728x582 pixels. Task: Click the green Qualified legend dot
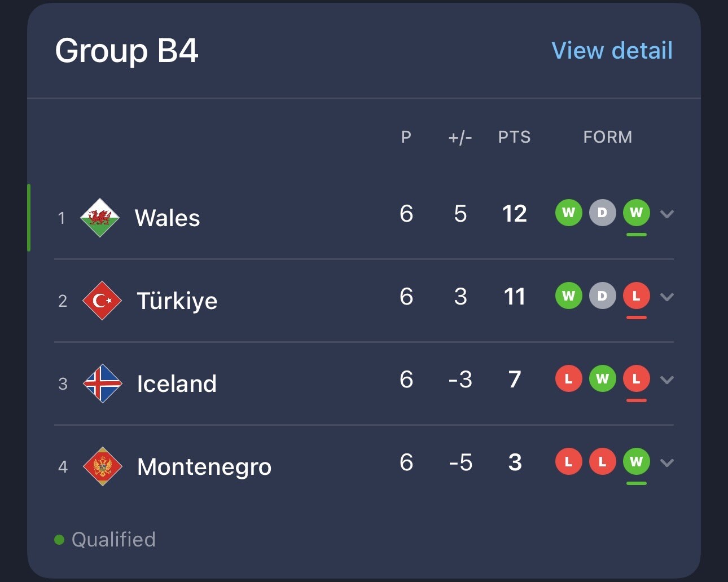point(59,540)
